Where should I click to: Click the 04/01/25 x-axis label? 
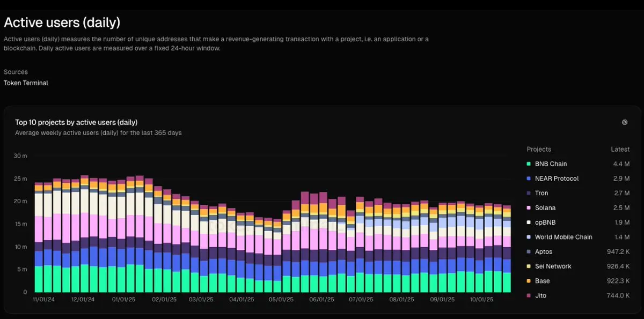pyautogui.click(x=241, y=300)
